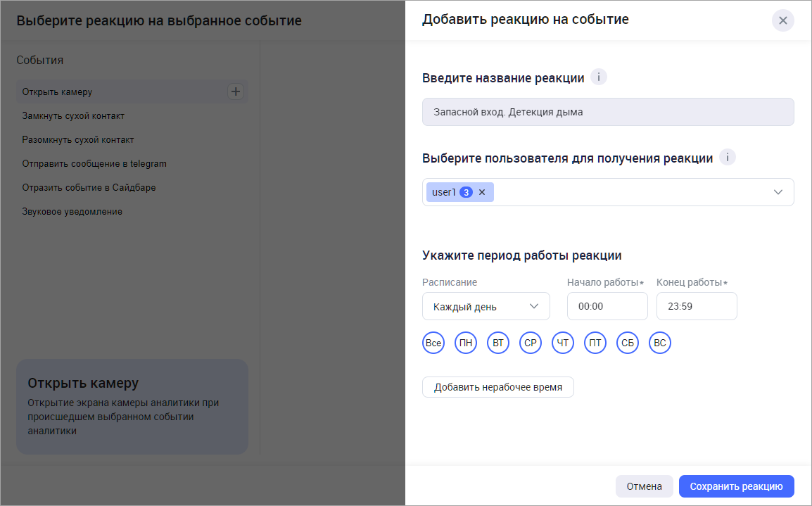Expand the user selection dropdown arrow
The image size is (812, 506).
click(778, 192)
